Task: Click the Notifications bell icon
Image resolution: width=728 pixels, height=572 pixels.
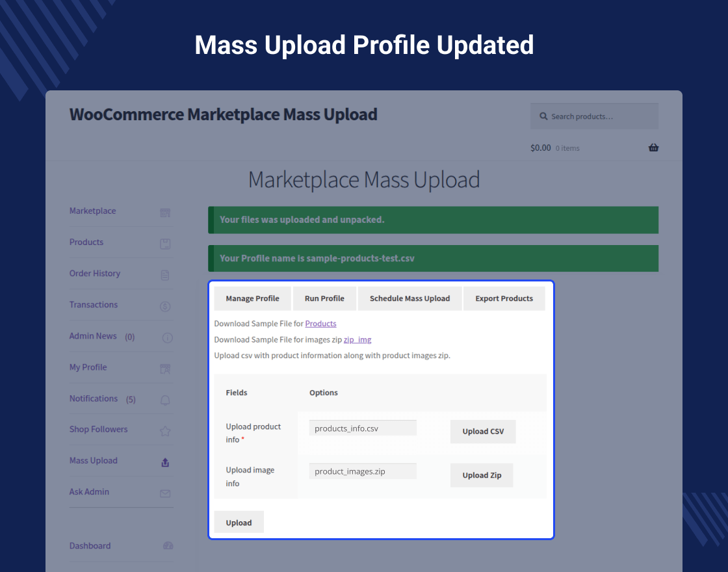Action: click(x=165, y=400)
